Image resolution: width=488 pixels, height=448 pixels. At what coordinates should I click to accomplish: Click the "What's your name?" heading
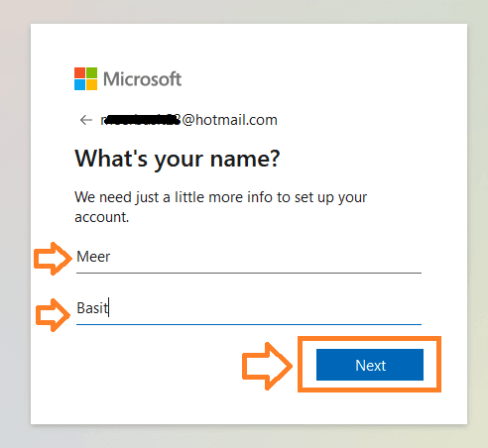coord(178,160)
